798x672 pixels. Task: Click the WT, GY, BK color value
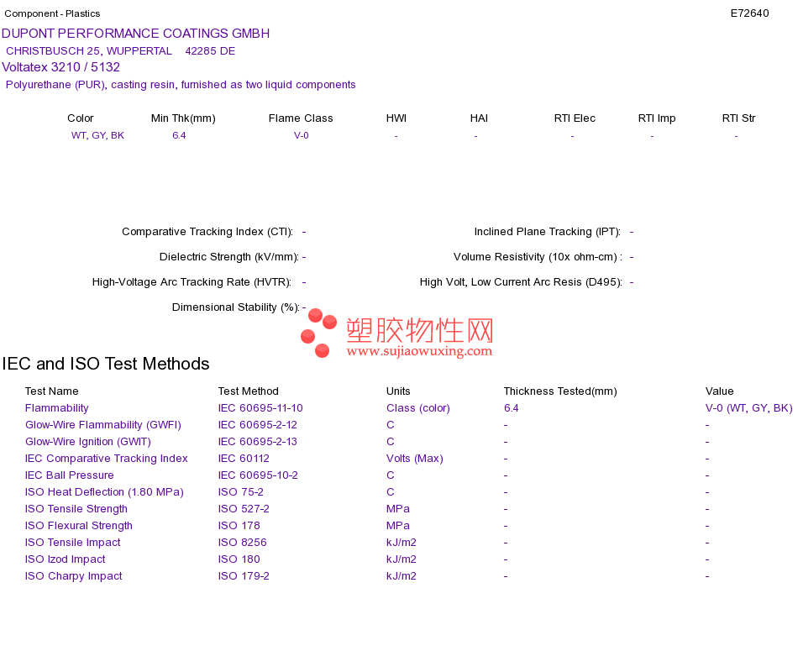[97, 135]
